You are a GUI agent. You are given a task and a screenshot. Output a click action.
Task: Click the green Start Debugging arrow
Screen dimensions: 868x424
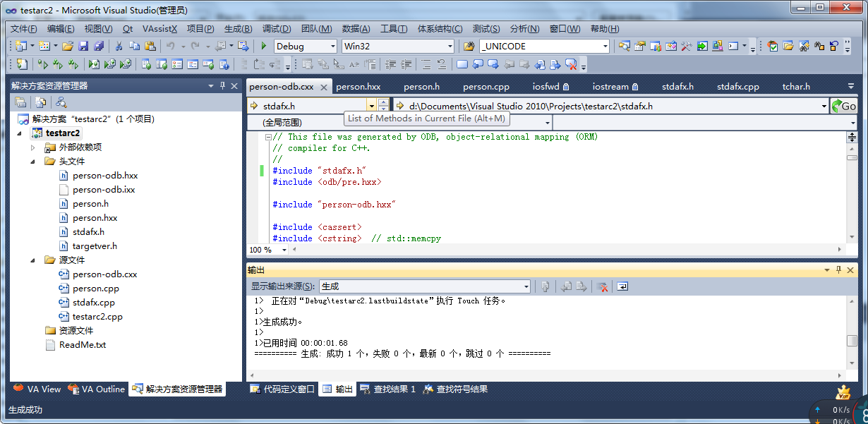(263, 46)
